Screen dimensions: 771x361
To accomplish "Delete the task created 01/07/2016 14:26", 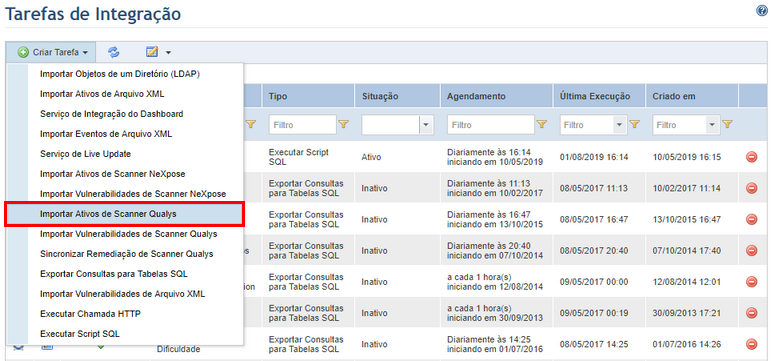I will click(x=751, y=344).
